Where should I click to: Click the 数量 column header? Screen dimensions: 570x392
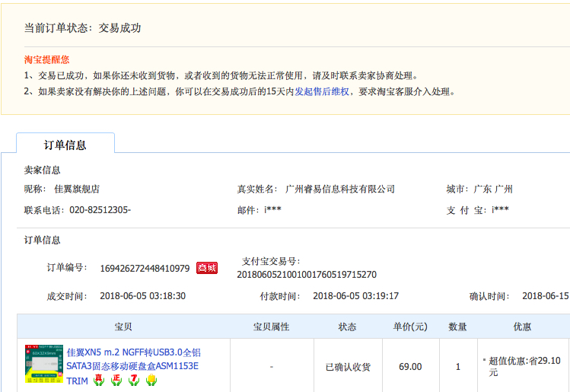pos(457,327)
